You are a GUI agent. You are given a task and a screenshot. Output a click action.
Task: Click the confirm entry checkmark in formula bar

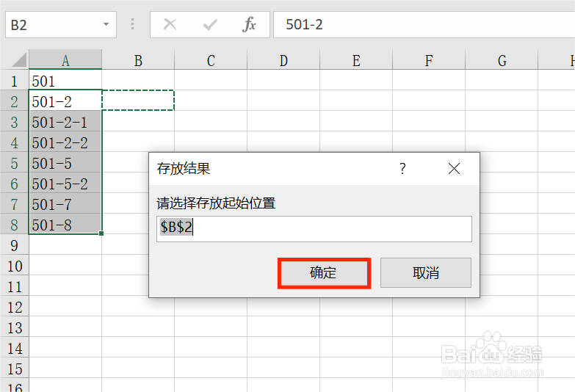[x=210, y=24]
